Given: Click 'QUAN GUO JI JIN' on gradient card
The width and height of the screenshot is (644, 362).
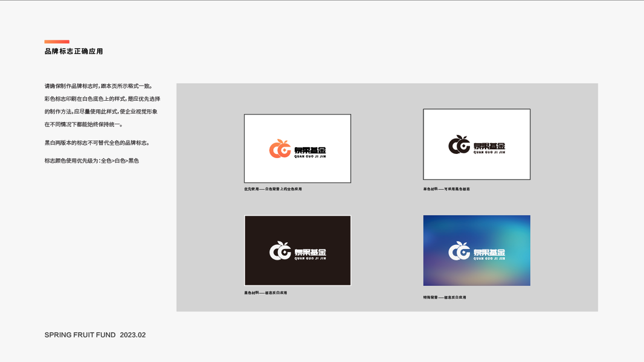Looking at the screenshot, I should pos(489,258).
